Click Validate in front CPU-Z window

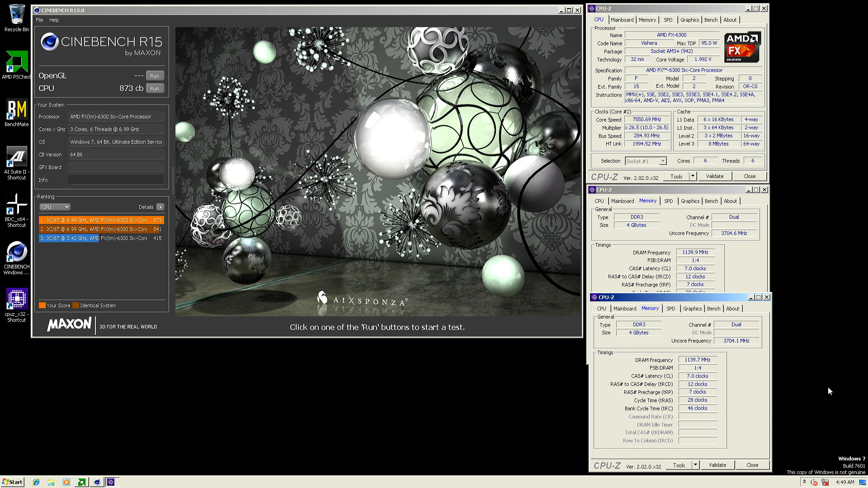coord(717,465)
